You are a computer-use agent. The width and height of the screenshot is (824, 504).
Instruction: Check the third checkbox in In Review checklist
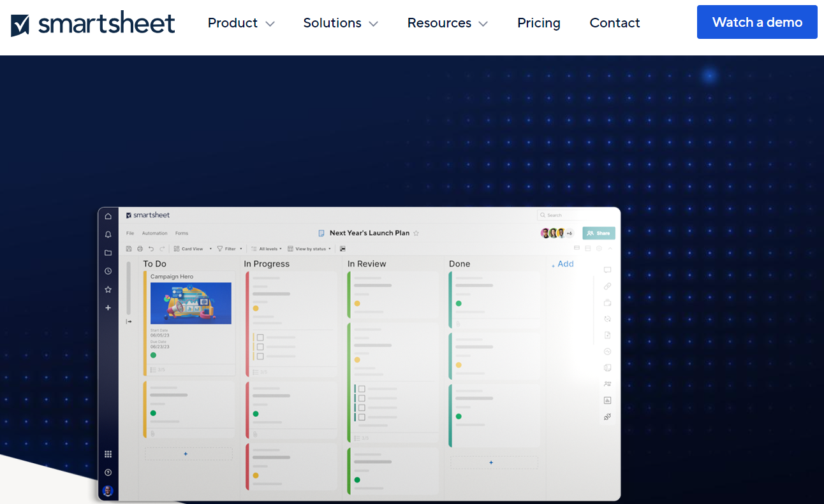362,407
